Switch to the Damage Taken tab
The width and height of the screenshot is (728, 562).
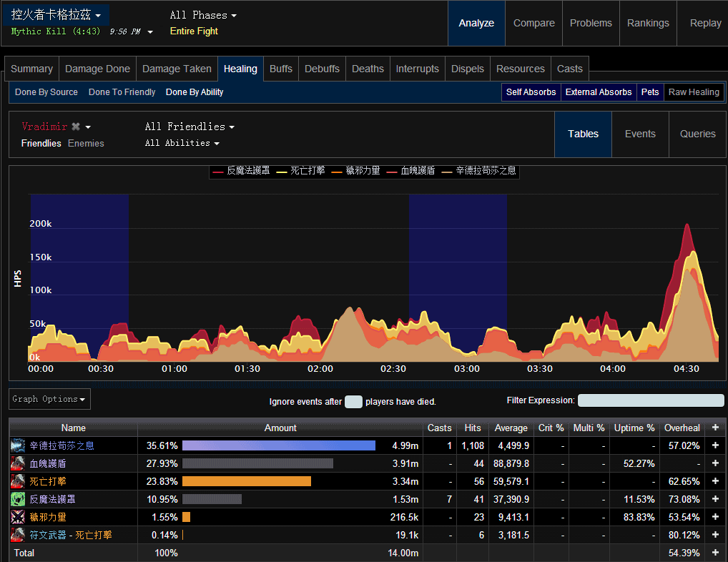click(177, 69)
